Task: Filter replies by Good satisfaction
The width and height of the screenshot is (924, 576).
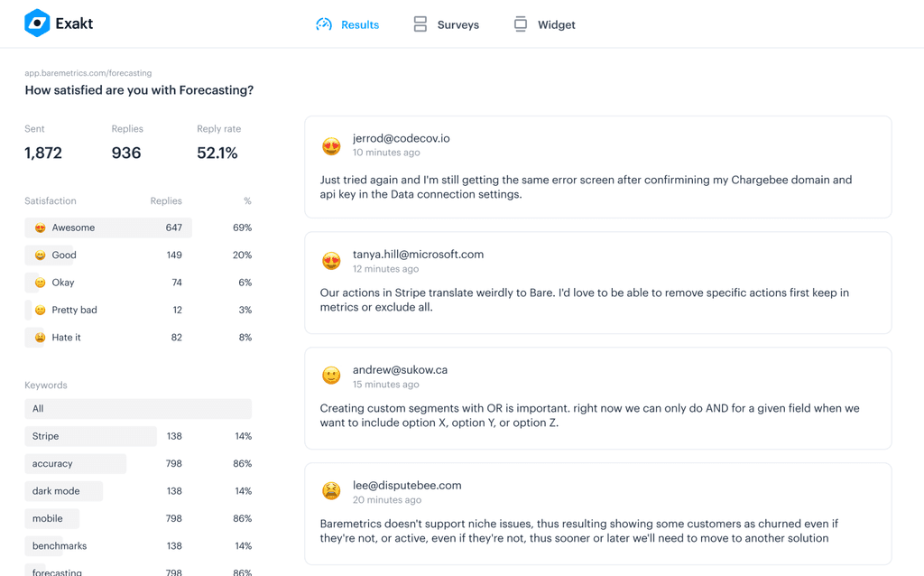Action: pyautogui.click(x=138, y=255)
